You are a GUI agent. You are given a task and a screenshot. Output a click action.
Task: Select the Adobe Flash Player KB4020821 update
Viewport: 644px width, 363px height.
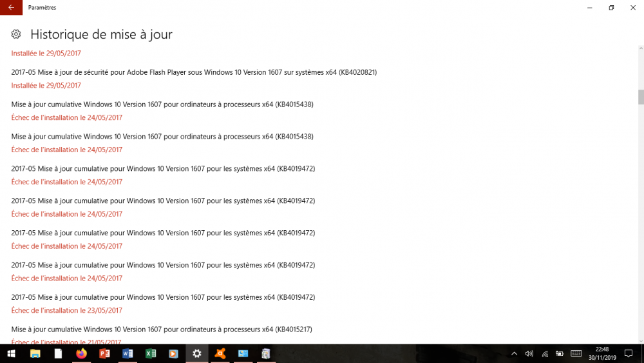(x=194, y=72)
